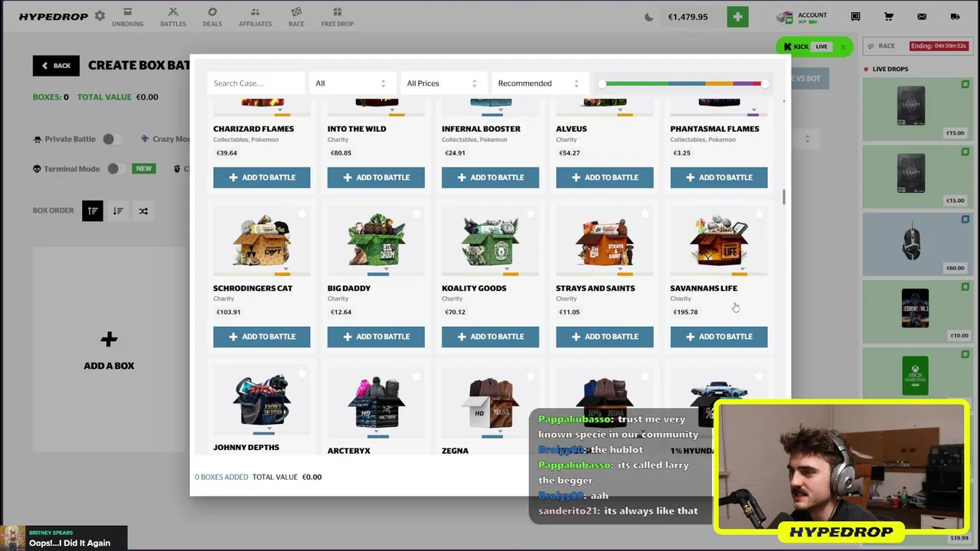Click the right price range slider handle
The image size is (980, 551).
point(765,83)
